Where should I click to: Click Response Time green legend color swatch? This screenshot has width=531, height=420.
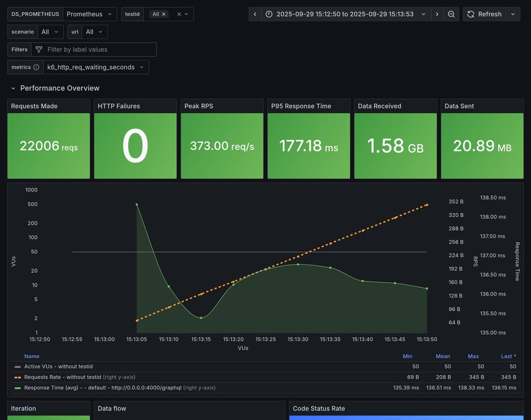[18, 388]
